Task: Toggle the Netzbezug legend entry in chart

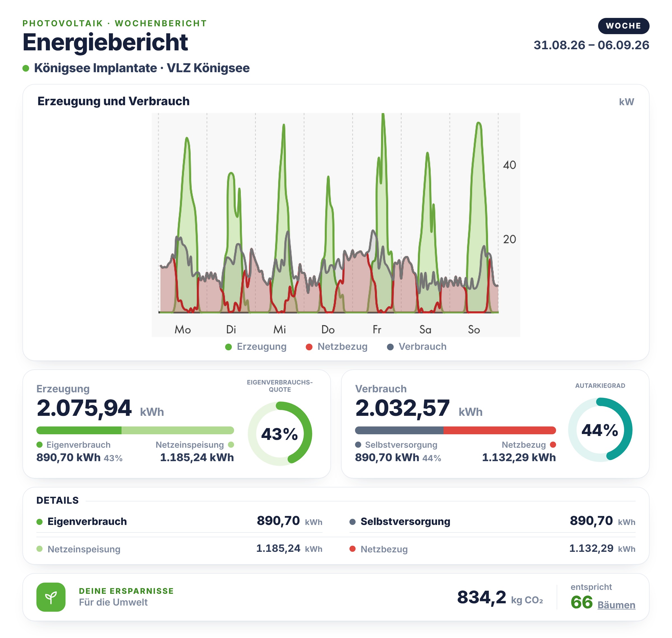Action: 337,346
